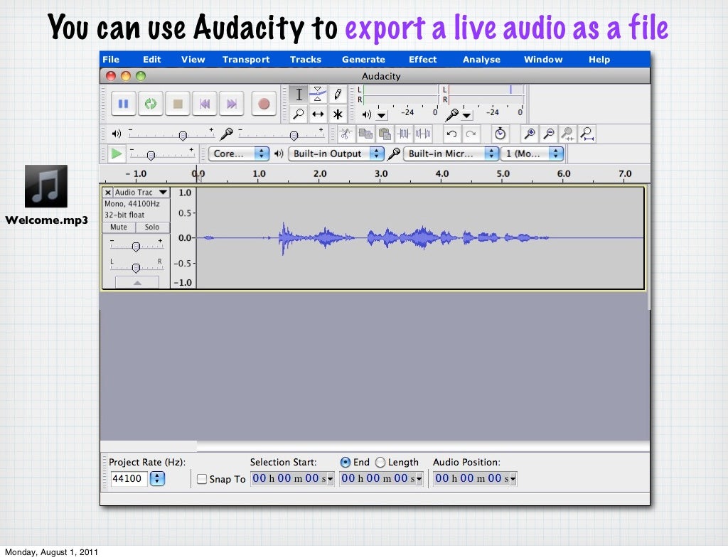This screenshot has width=728, height=560.
Task: Click the playback speed slider handle
Action: 151,156
